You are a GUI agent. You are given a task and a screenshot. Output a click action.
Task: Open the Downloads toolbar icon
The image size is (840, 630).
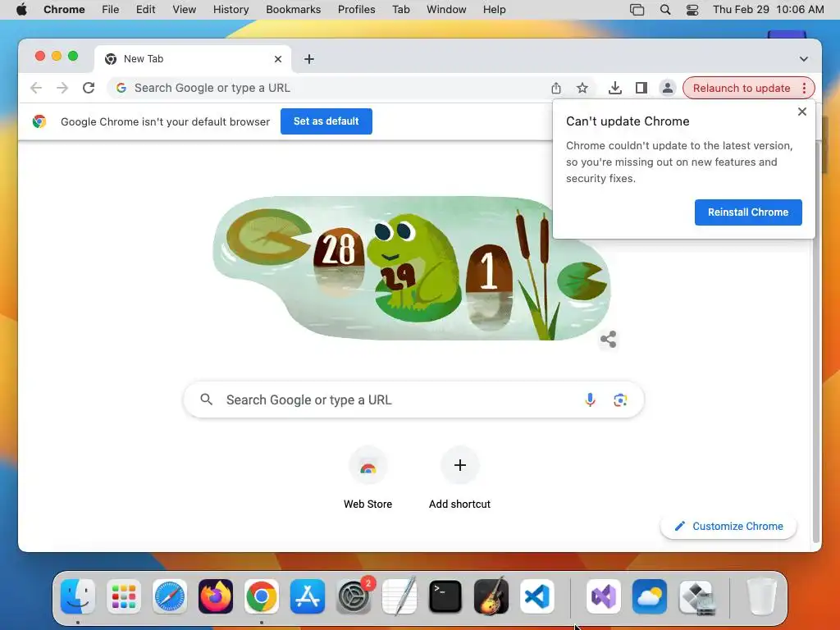click(x=615, y=88)
